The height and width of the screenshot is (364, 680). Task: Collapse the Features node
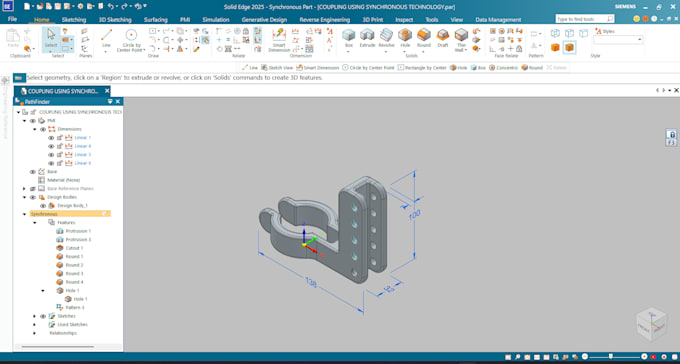[35, 223]
